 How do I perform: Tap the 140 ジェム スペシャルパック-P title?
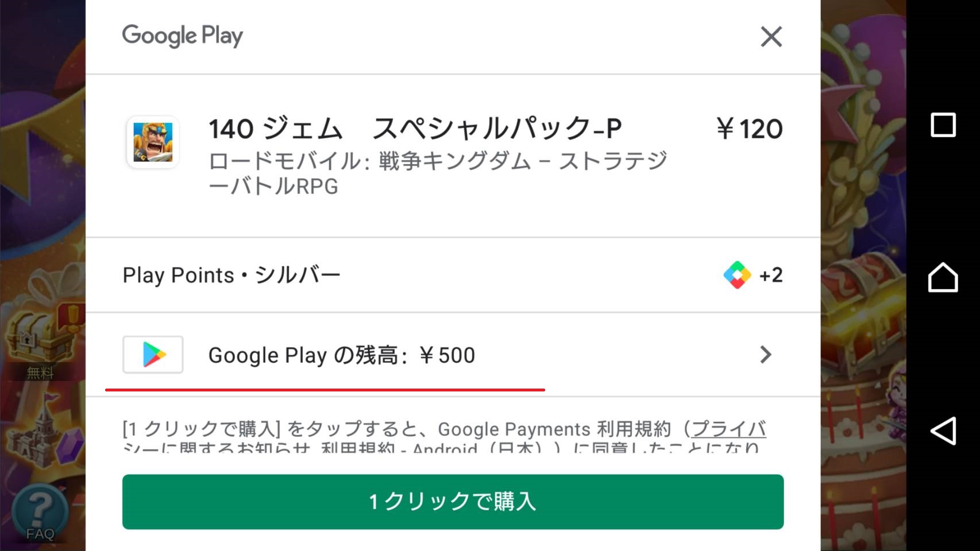(x=415, y=129)
